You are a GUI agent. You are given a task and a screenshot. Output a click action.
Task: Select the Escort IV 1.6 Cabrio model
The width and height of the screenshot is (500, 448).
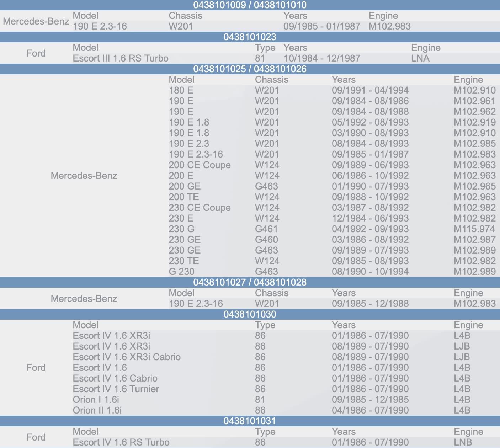[115, 378]
